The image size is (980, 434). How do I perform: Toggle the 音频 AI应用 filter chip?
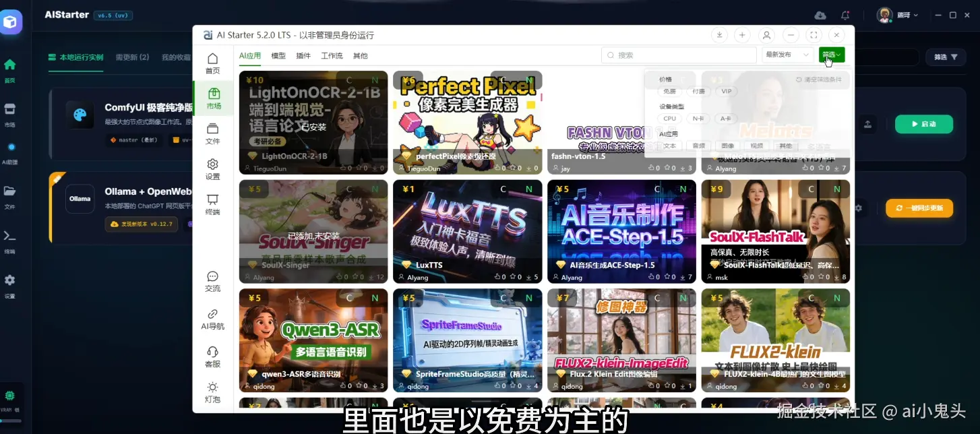point(699,146)
